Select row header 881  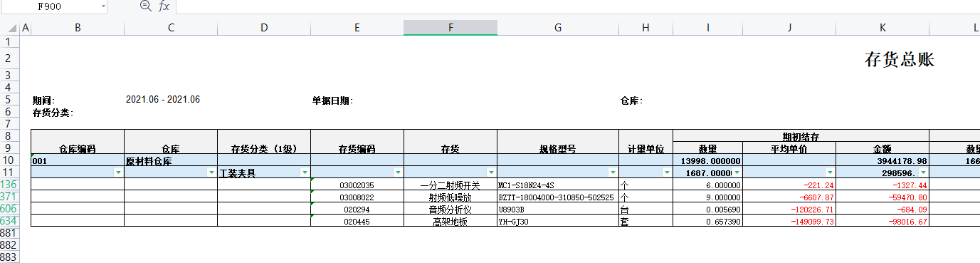[x=9, y=233]
